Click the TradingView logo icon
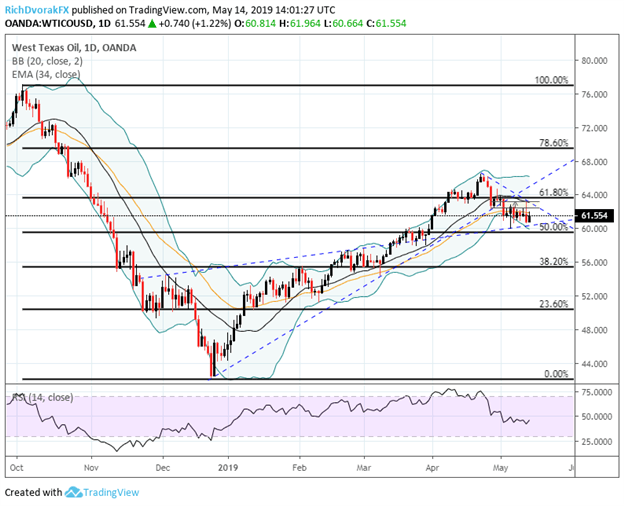The image size is (624, 506). [73, 492]
